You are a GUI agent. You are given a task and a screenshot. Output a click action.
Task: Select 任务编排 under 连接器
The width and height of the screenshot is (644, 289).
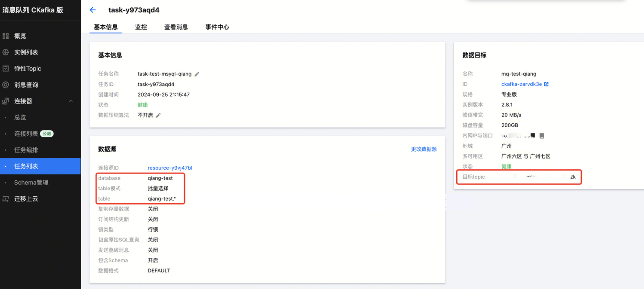click(x=26, y=150)
